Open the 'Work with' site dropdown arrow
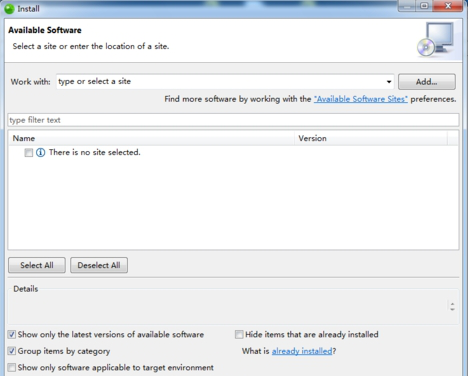Viewport: 468px width, 391px height. (x=389, y=82)
